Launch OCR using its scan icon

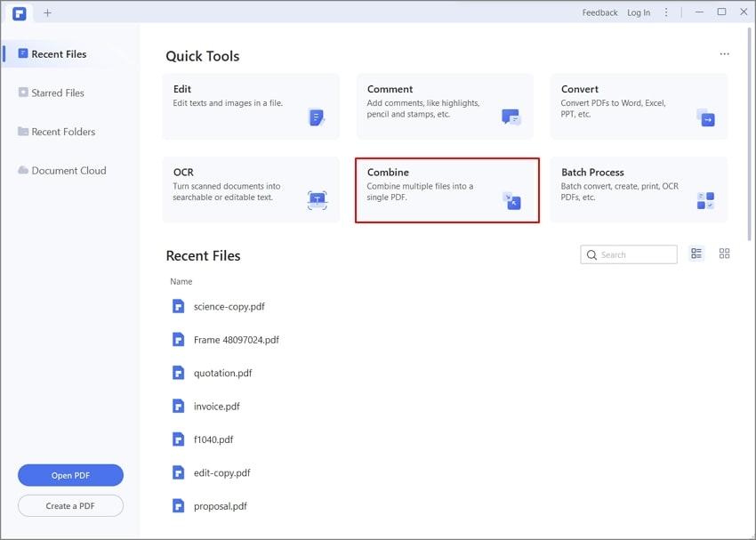(317, 199)
